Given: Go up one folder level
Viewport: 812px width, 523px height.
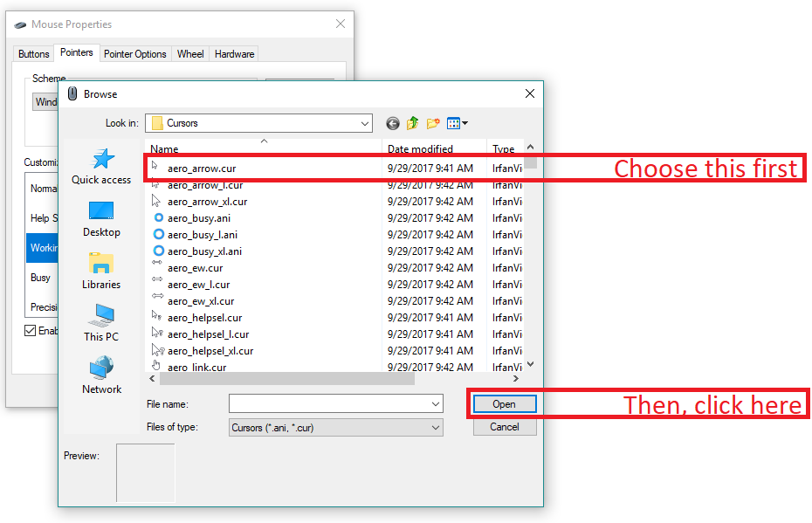Looking at the screenshot, I should (413, 123).
